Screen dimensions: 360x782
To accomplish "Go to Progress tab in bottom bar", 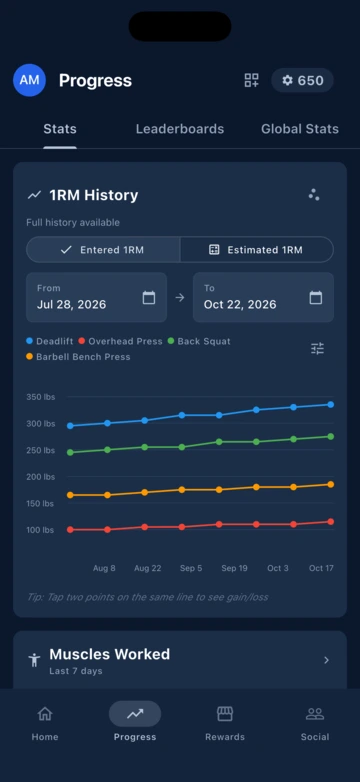I will coord(135,722).
